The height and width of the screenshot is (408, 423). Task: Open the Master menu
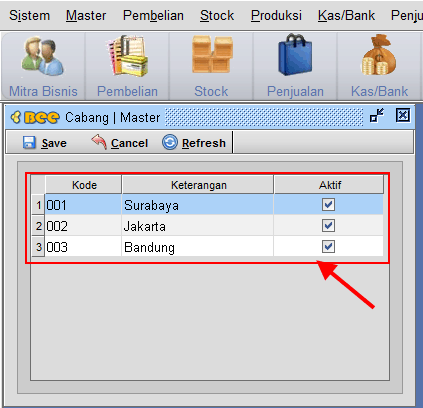pos(86,15)
